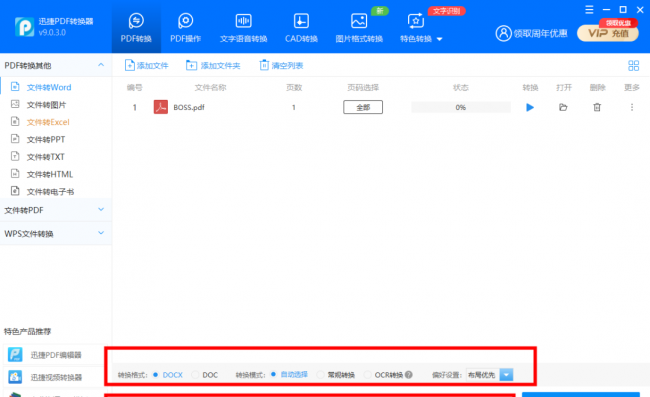The image size is (650, 397).
Task: Click the OCR转换 help question icon
Action: 409,375
